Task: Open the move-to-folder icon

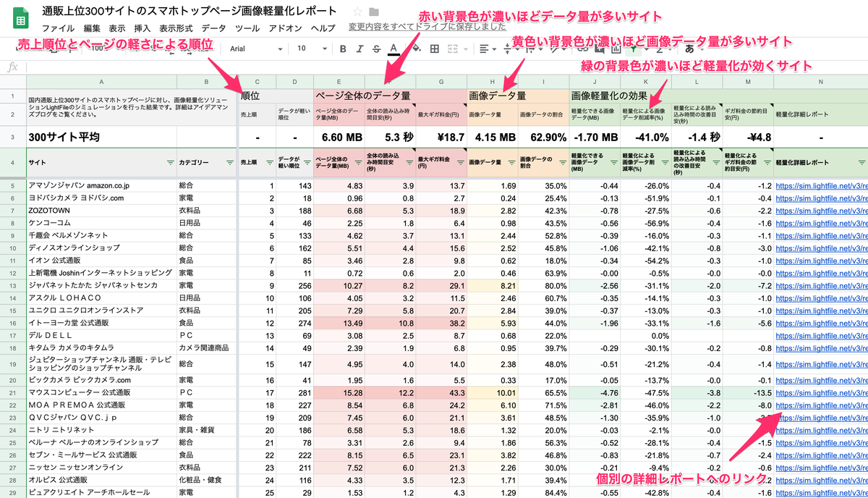Action: click(x=374, y=12)
